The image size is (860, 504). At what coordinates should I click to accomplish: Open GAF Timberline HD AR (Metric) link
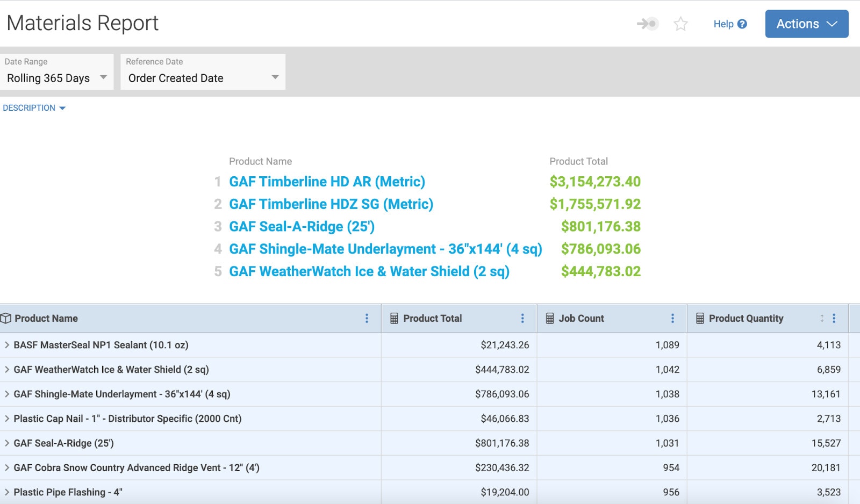(326, 182)
